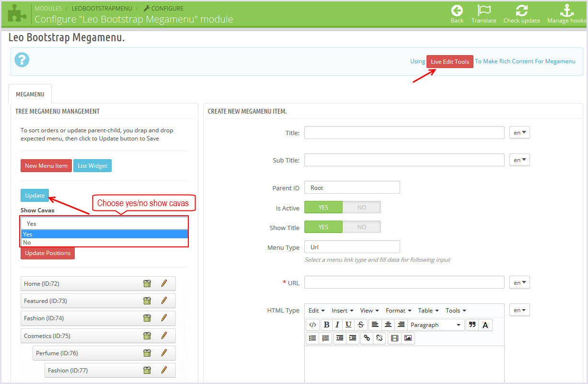
Task: Go to LEOBOOTSTRAPMENU breadcrumb
Action: [x=102, y=8]
